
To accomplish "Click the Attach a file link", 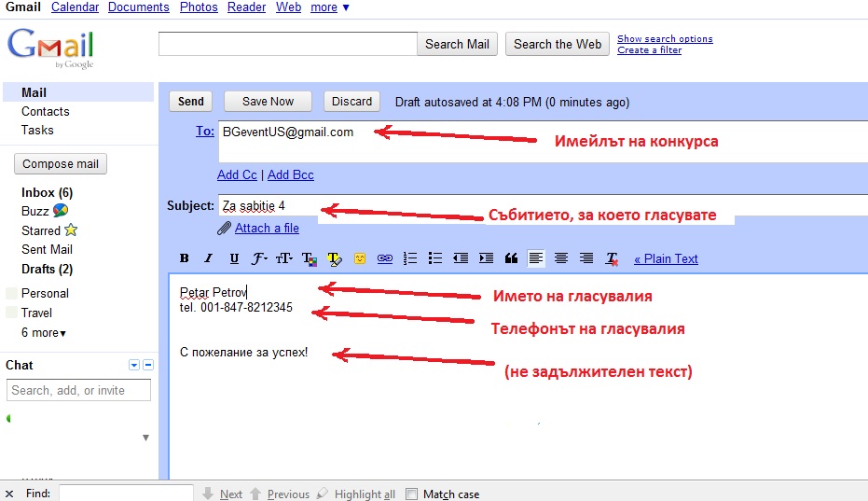I will pos(267,228).
